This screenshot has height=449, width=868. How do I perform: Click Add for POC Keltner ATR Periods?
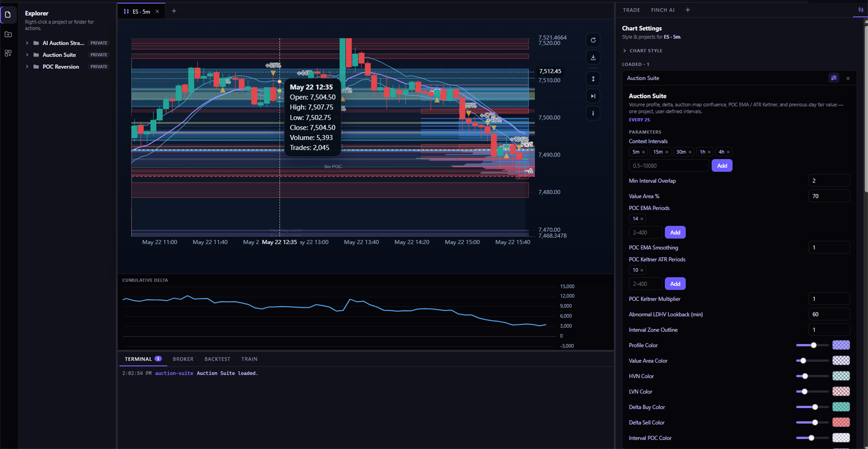pyautogui.click(x=675, y=284)
